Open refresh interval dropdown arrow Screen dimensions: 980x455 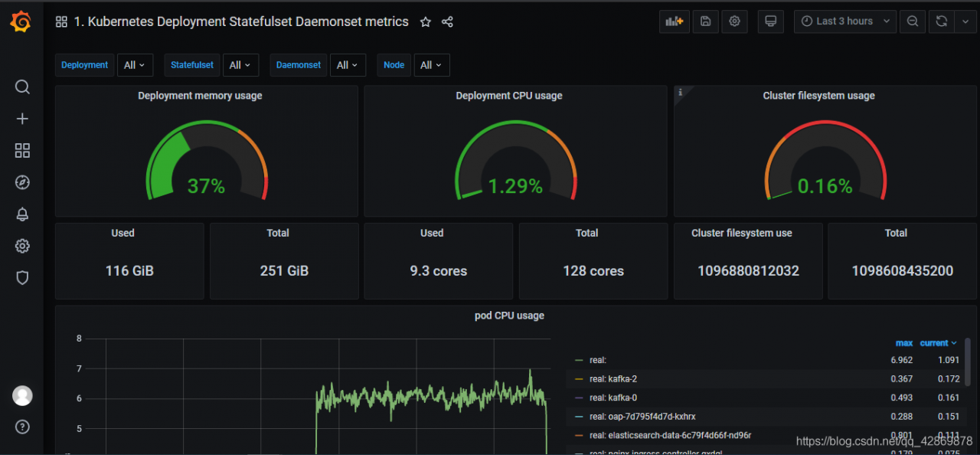point(965,21)
